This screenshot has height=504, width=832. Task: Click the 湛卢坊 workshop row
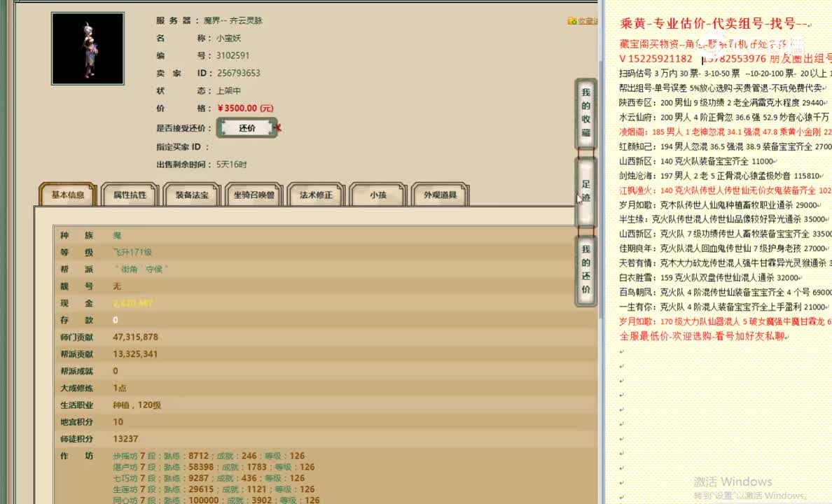tap(214, 467)
